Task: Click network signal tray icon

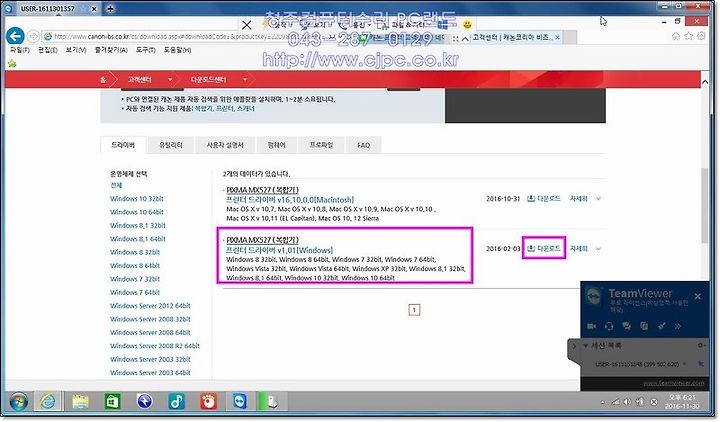Action: pos(615,402)
